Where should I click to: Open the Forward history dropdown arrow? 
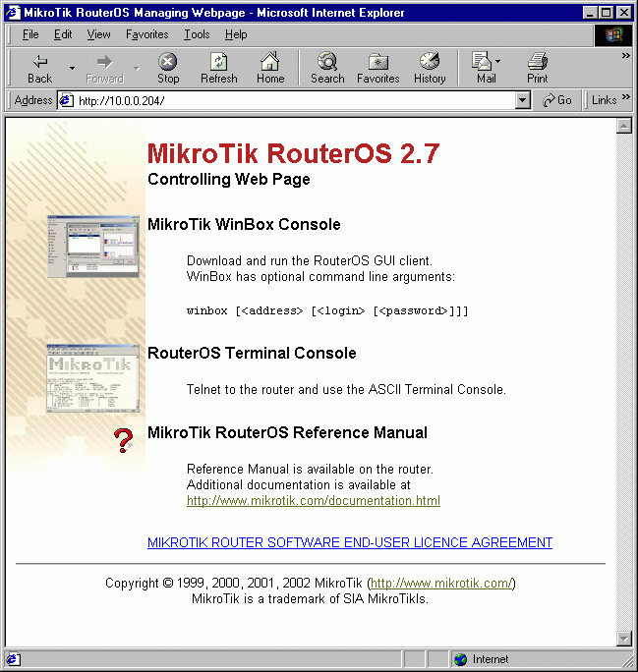tap(137, 68)
